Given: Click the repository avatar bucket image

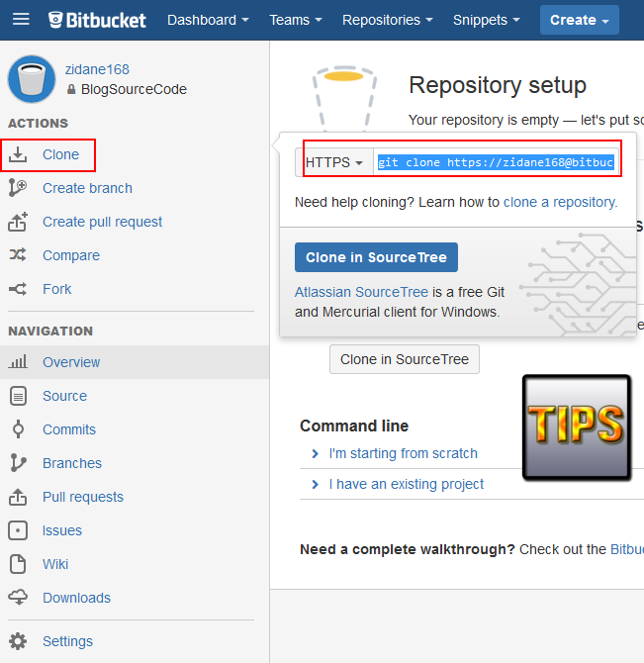Looking at the screenshot, I should point(32,79).
